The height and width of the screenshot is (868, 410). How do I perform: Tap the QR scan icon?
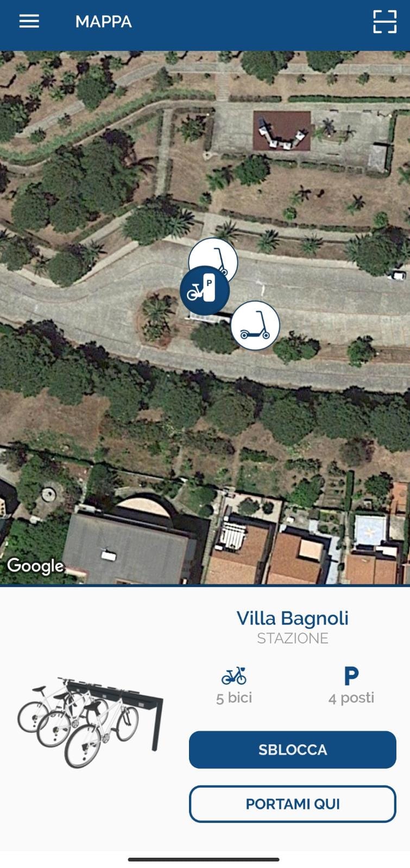tap(384, 22)
